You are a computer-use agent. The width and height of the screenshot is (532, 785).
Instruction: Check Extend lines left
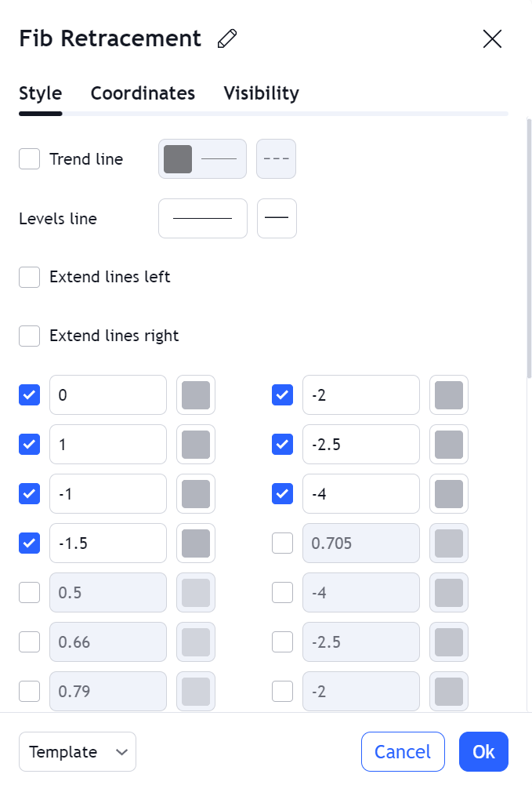(x=30, y=277)
